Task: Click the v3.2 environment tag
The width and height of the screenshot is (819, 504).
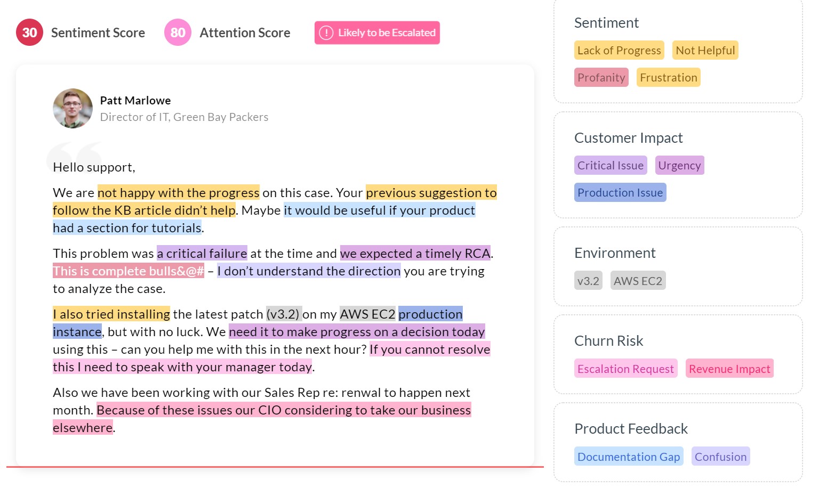Action: 588,281
